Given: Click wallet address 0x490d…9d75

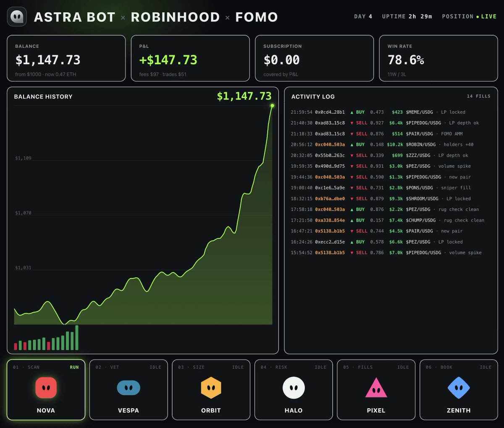Looking at the screenshot, I should click(x=330, y=166).
